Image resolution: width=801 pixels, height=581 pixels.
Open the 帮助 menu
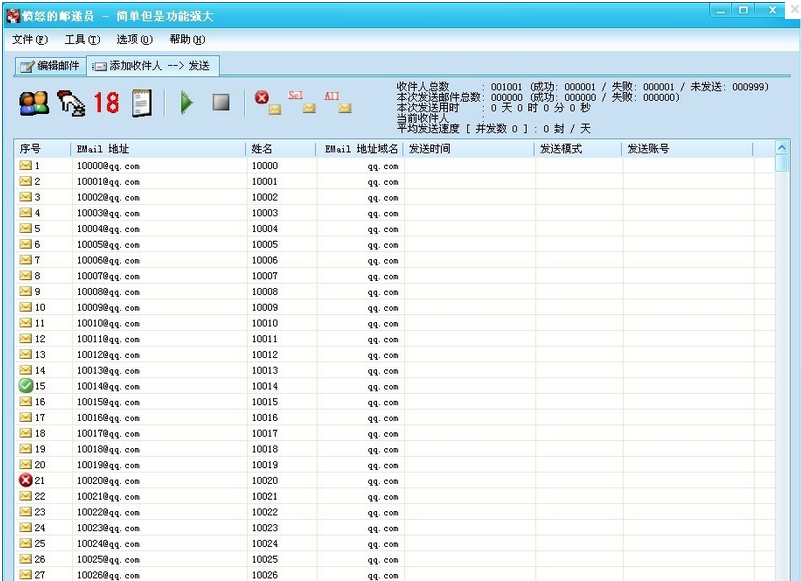coord(187,40)
